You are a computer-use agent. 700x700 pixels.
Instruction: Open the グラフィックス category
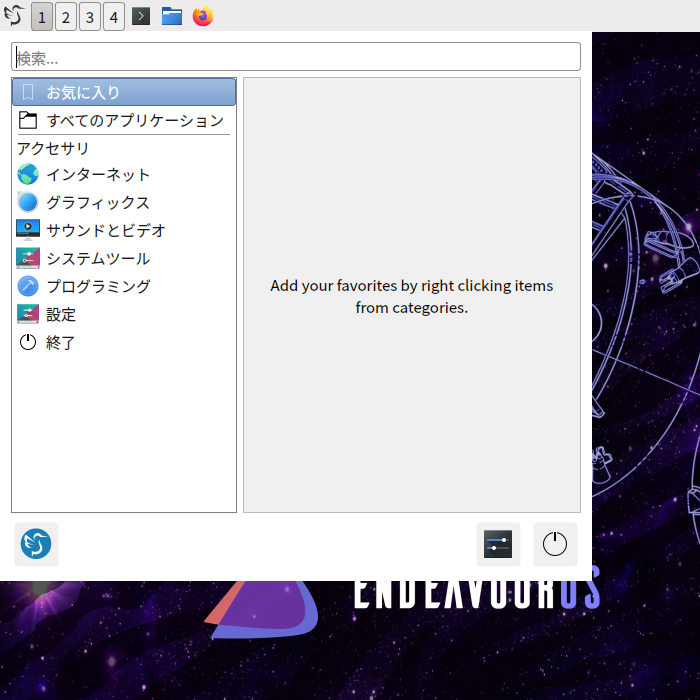click(x=124, y=202)
